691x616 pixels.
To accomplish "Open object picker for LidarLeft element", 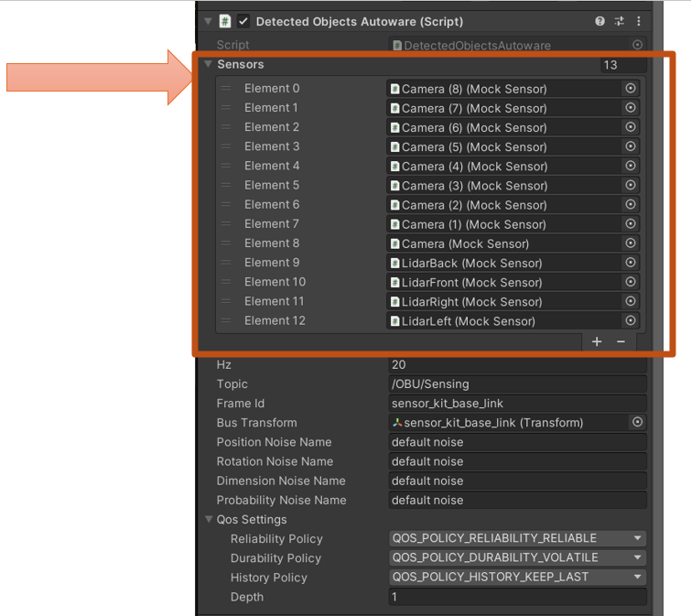I will [631, 320].
